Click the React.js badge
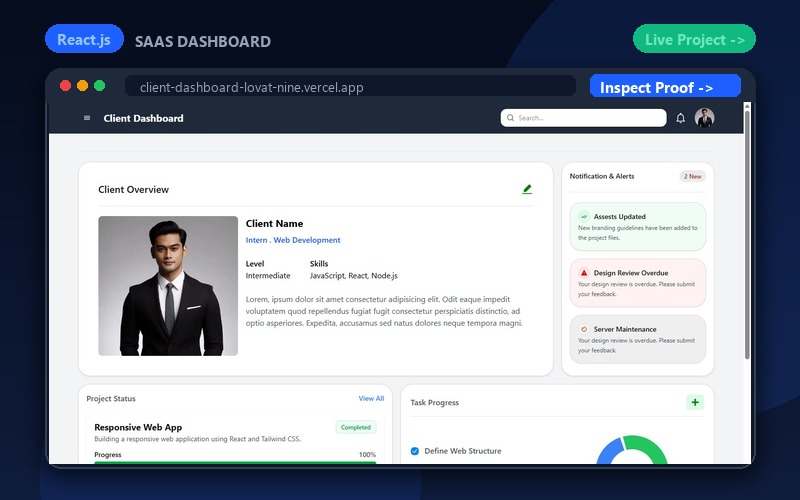Screen dimensions: 800x500 pos(84,39)
